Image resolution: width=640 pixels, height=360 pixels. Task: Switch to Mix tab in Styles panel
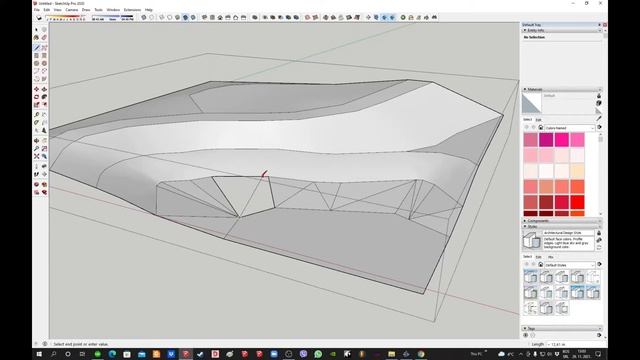[551, 257]
